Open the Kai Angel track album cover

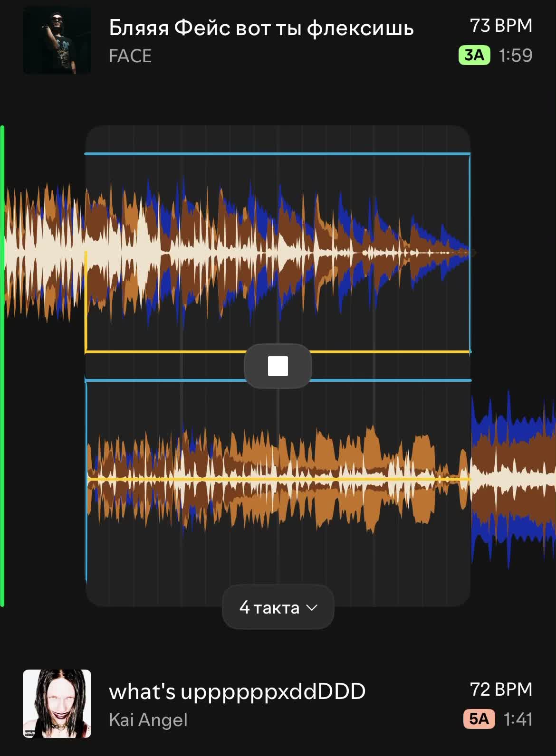pos(57,704)
